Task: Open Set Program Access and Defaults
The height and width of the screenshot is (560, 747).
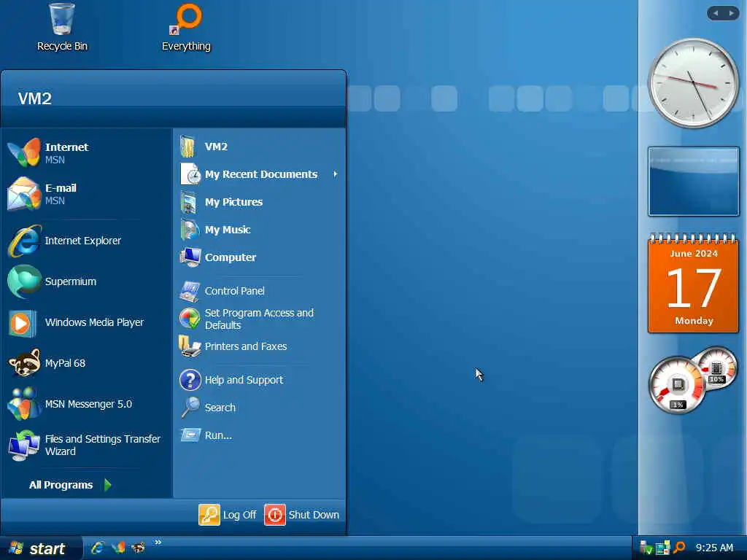Action: [260, 319]
